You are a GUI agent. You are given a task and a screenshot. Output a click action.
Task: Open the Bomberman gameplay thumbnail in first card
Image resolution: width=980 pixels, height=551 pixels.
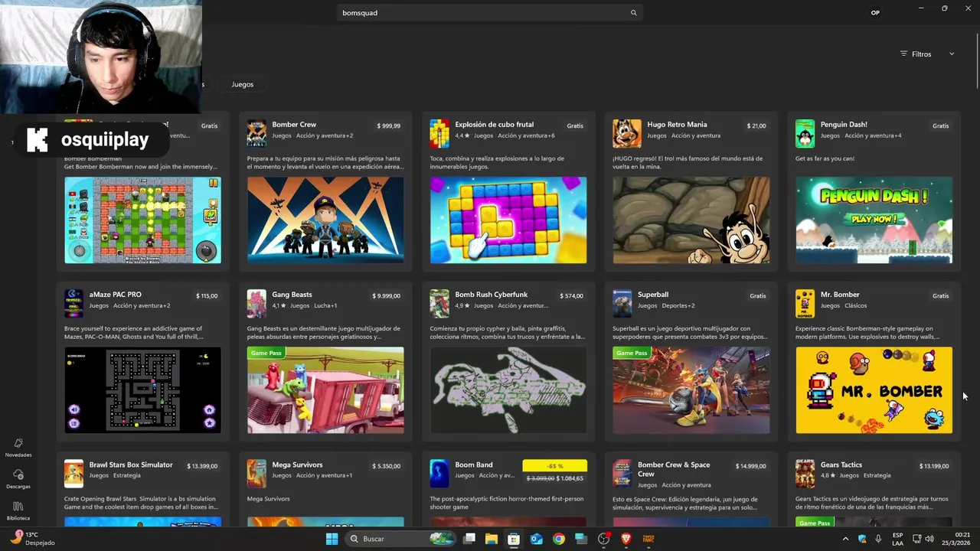142,220
